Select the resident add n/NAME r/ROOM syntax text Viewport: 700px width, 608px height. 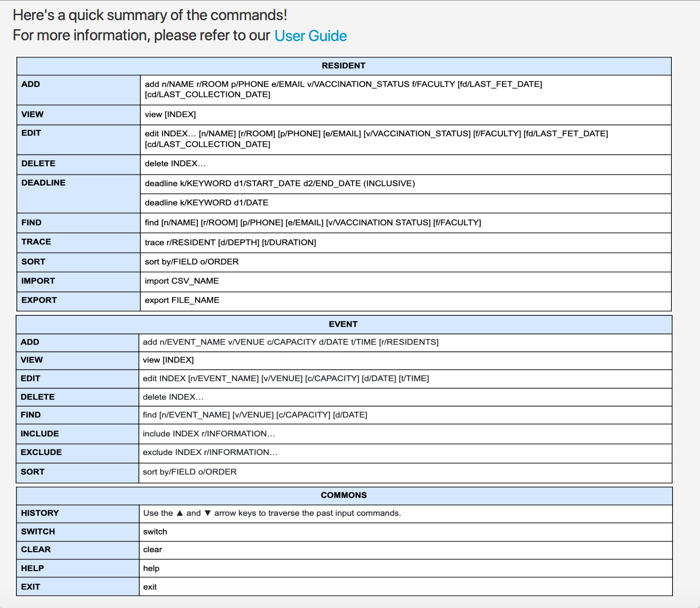(343, 89)
